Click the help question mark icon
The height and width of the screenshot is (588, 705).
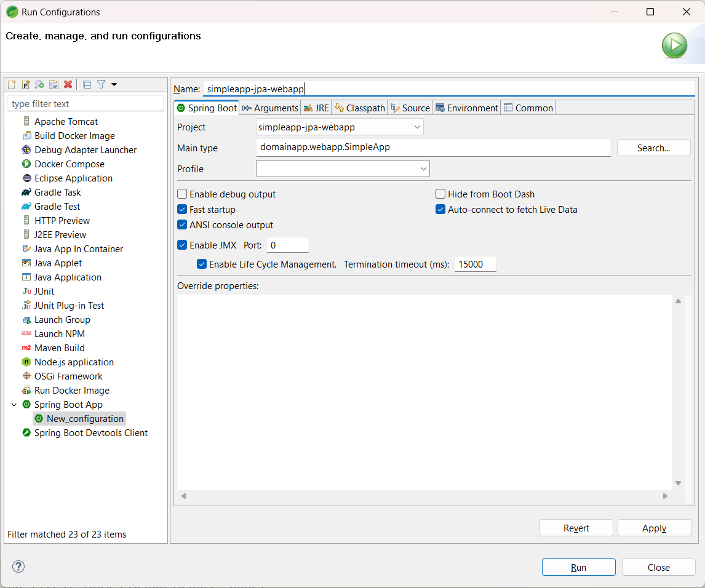click(x=18, y=566)
